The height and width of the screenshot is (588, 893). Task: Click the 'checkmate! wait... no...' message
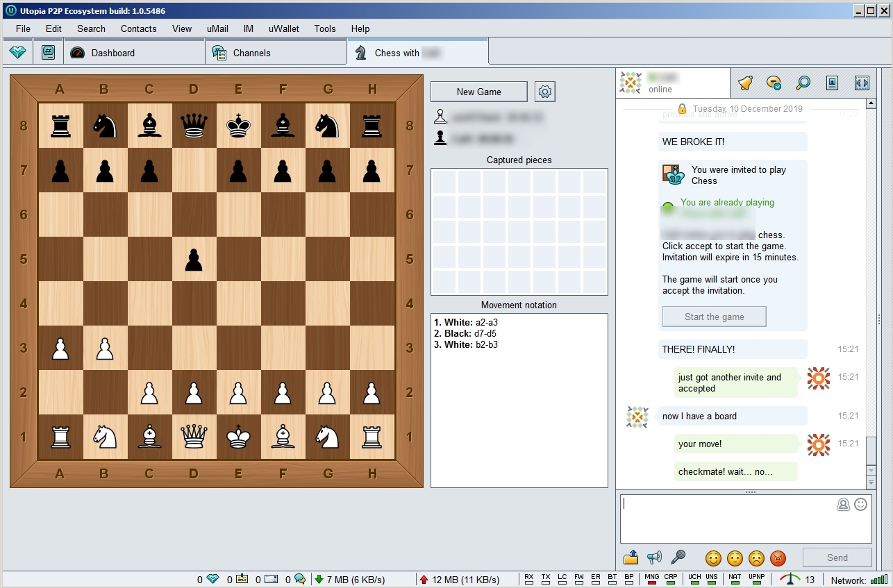736,471
